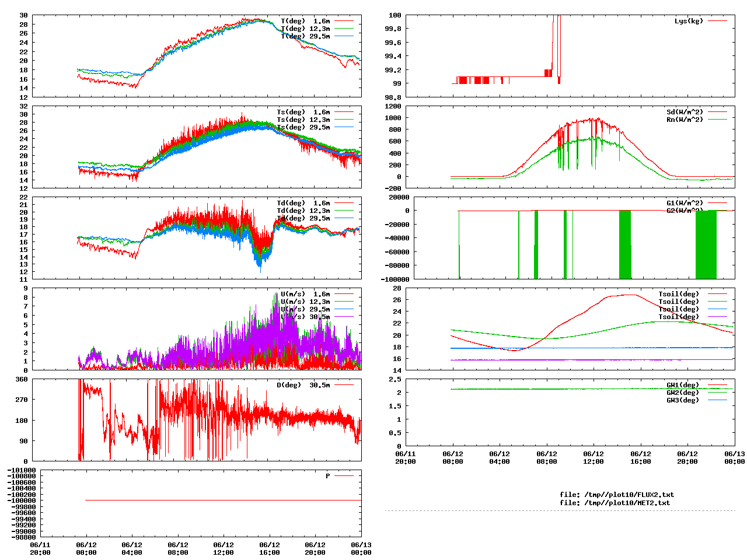Click magenta line sample beside U(m/s) 30.5m
Screen dimensions: 747x560
coord(344,317)
